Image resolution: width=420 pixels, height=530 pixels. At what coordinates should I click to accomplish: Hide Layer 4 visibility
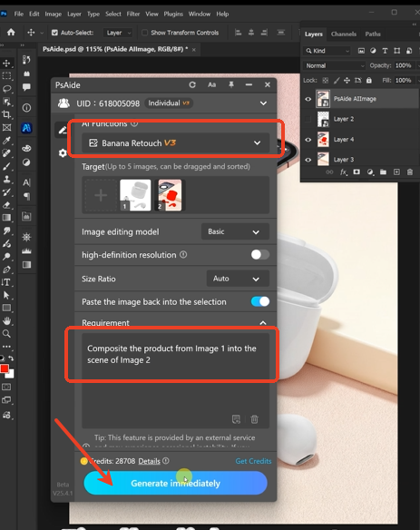308,139
